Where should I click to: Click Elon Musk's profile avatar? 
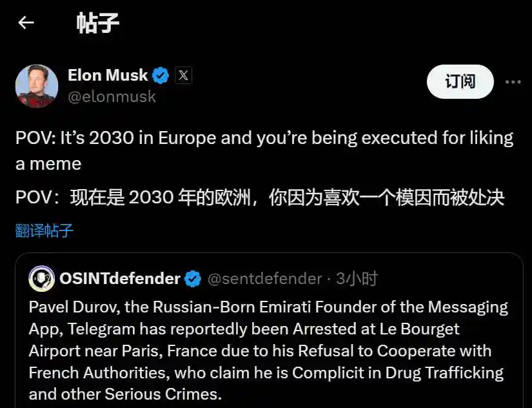[x=37, y=86]
